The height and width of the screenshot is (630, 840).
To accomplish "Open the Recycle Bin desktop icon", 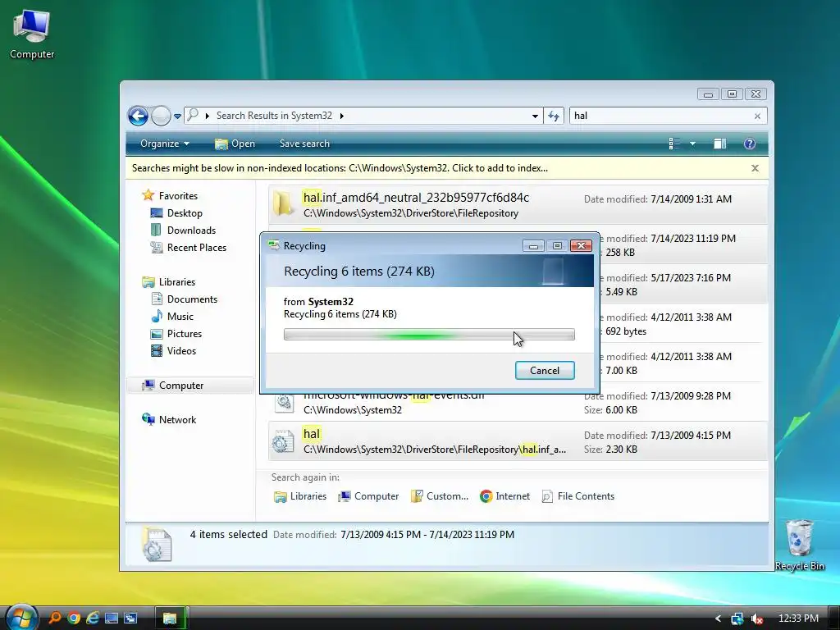I will coord(800,545).
